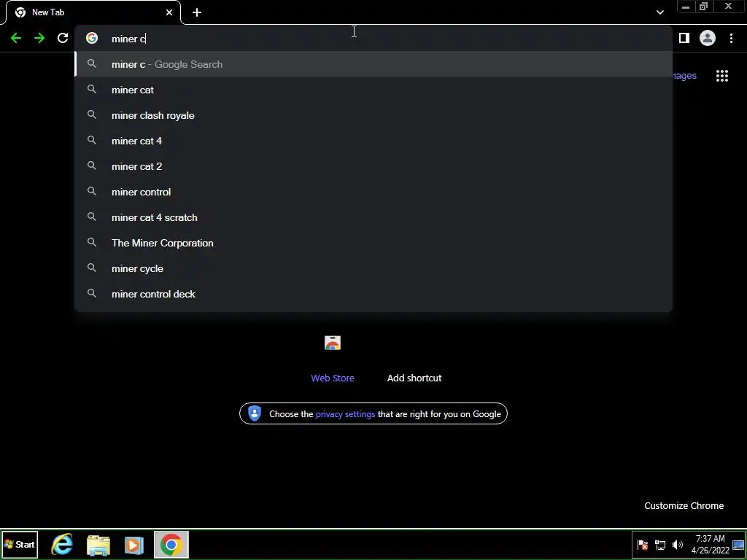Click the Chrome icon in the taskbar
This screenshot has height=560, width=747.
171,544
